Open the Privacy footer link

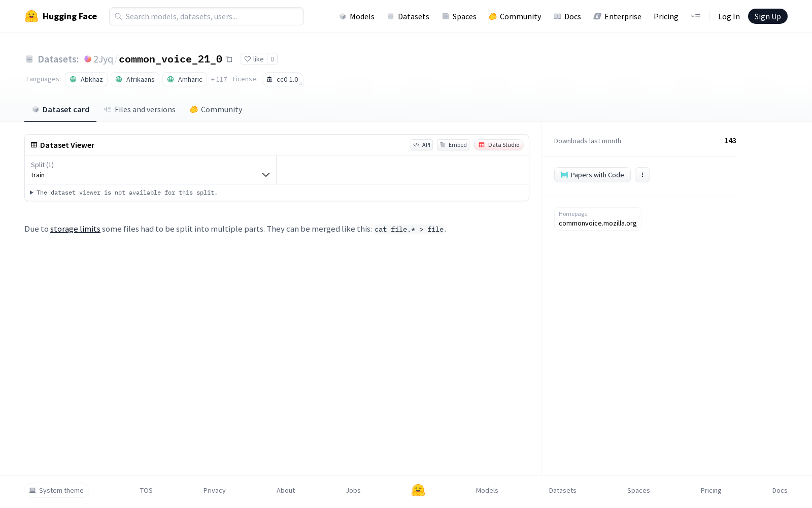[215, 490]
